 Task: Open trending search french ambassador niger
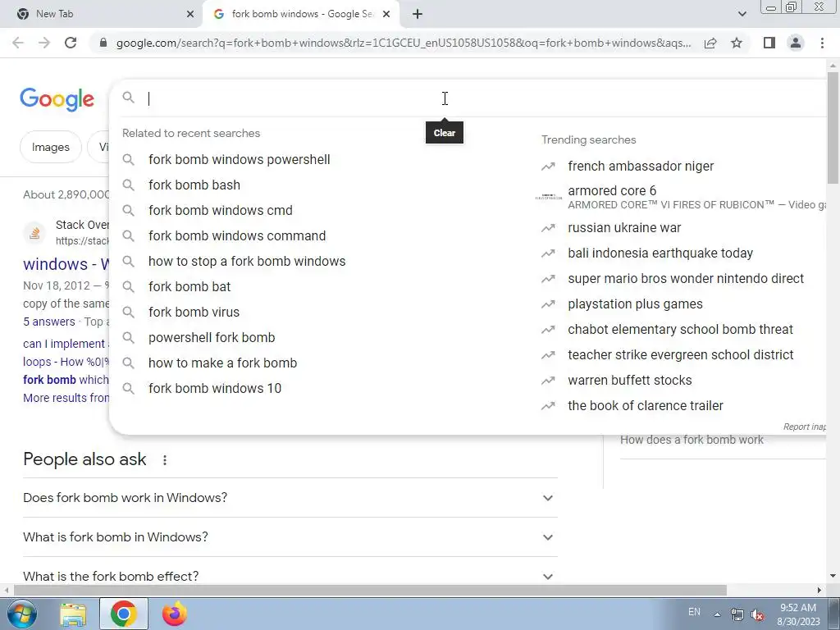pos(641,166)
